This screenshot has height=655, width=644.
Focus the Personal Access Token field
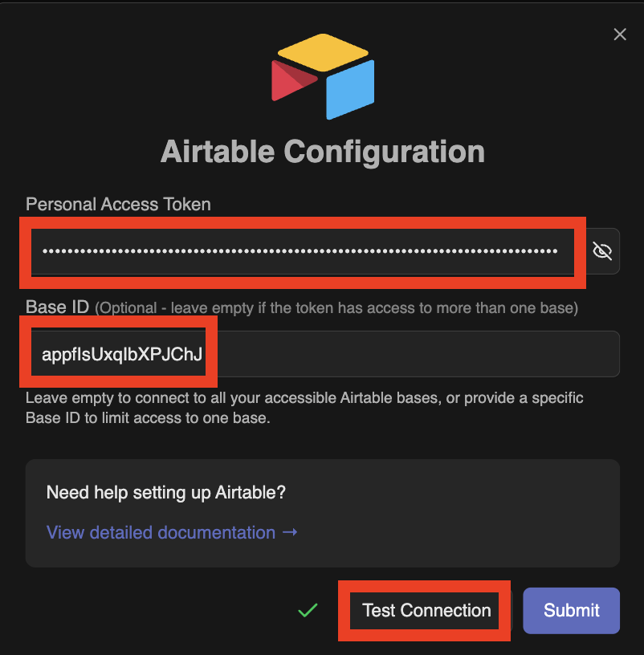[302, 251]
